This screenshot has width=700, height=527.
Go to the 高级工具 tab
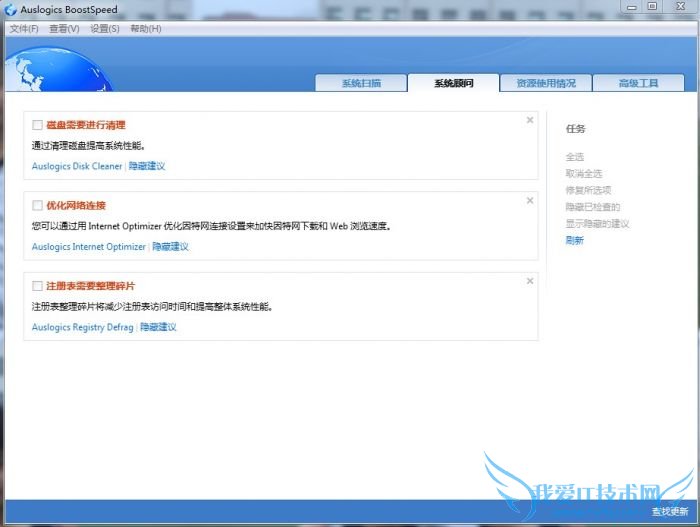pos(638,83)
